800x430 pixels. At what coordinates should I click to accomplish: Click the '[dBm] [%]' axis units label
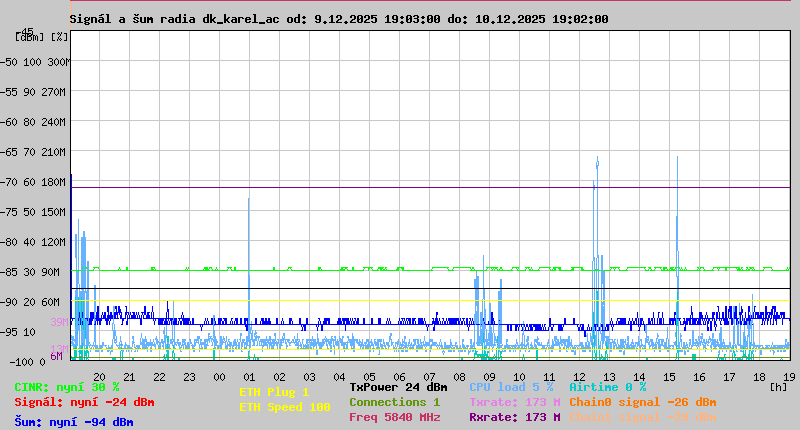tap(41, 37)
